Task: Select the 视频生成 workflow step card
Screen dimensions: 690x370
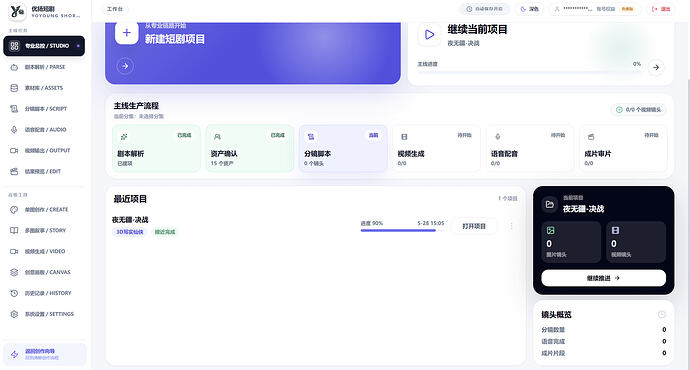Action: coord(437,148)
